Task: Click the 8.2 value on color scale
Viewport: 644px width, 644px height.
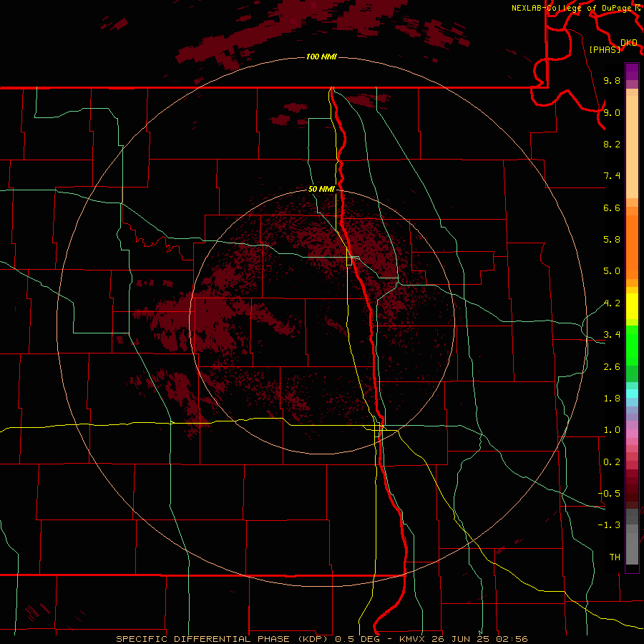Action: point(612,144)
